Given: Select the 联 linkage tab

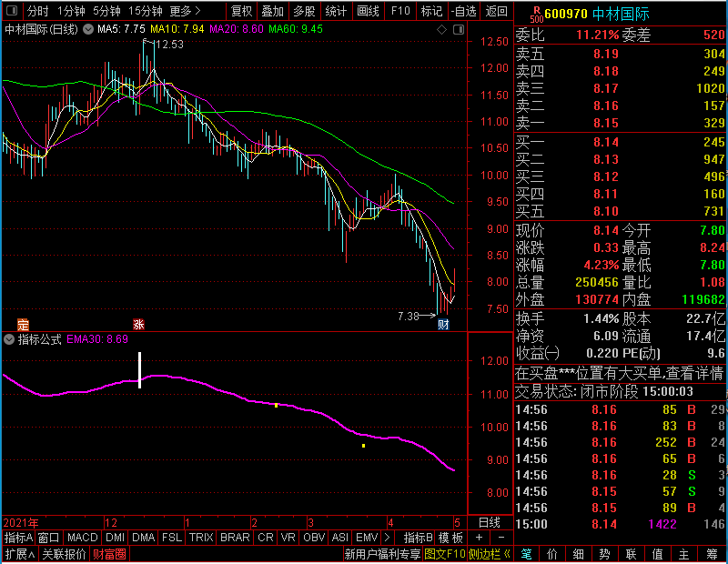Looking at the screenshot, I should [x=631, y=554].
